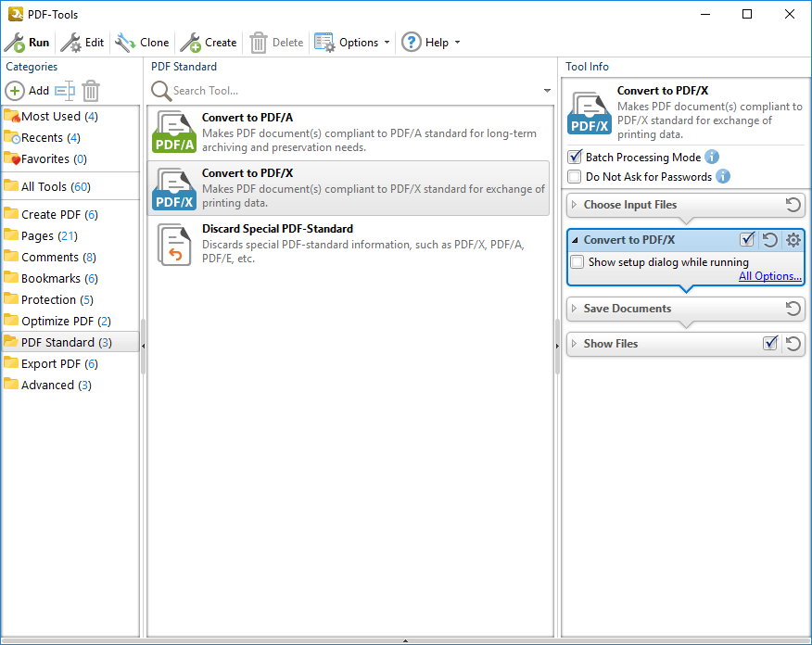Reset the Choose Input Files step
812x645 pixels.
793,205
